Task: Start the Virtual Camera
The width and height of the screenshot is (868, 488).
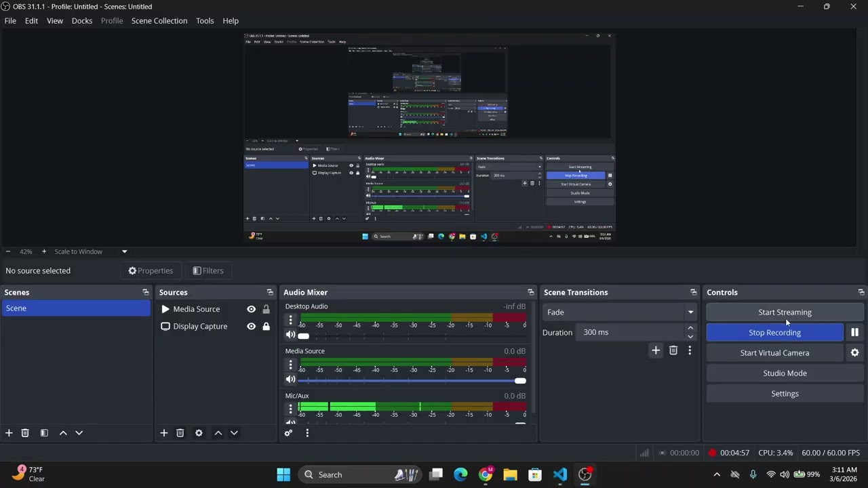Action: tap(774, 353)
